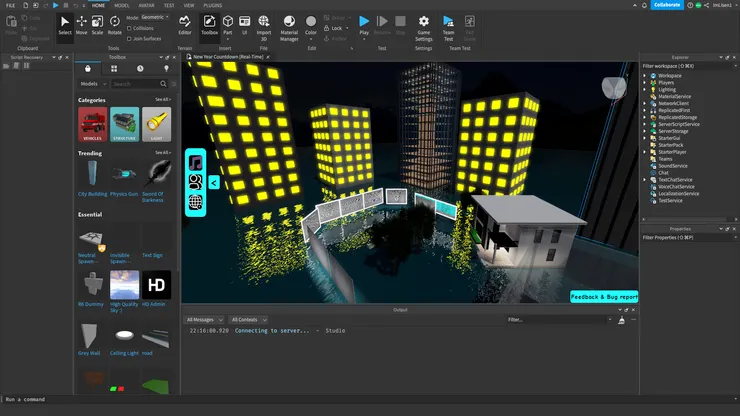This screenshot has height=416, width=740.
Task: Expand the Workspace tree item
Action: 645,75
